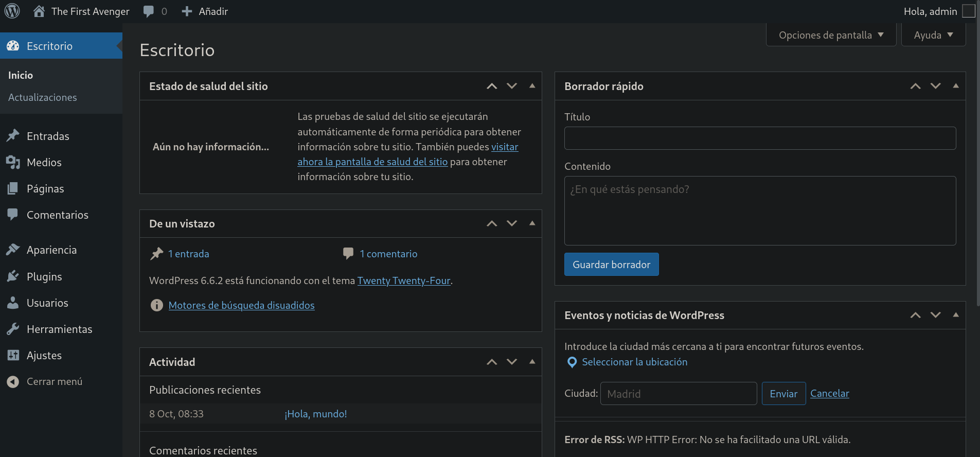
Task: Click the Escritorio dashboard gauge icon
Action: (x=13, y=46)
